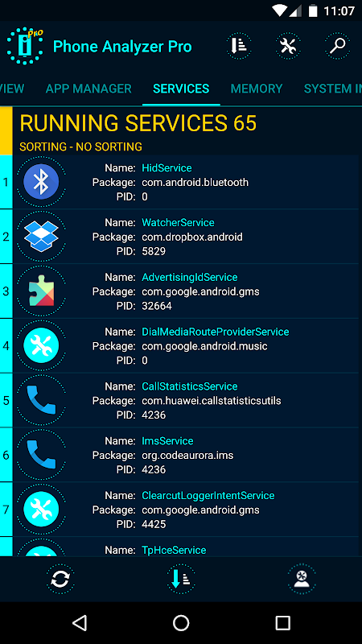Tap the person icon in bottom bar
The height and width of the screenshot is (644, 362).
tap(302, 579)
